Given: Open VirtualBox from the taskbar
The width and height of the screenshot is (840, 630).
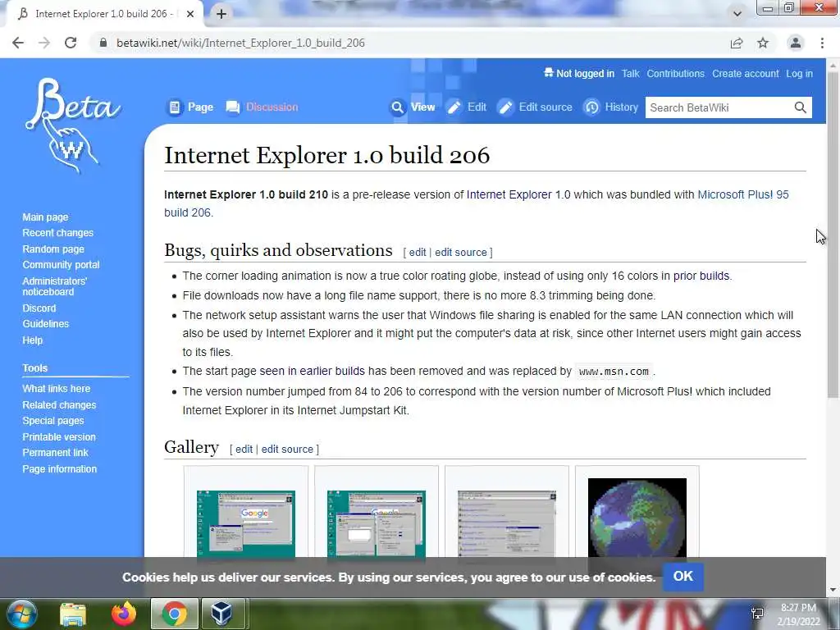Looking at the screenshot, I should tap(221, 614).
